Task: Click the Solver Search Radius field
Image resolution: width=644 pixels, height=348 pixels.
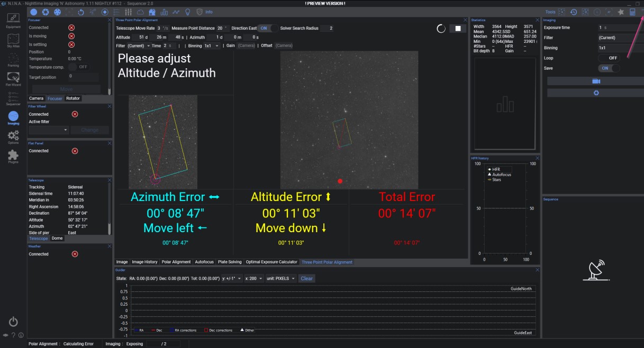Action: tap(328, 28)
